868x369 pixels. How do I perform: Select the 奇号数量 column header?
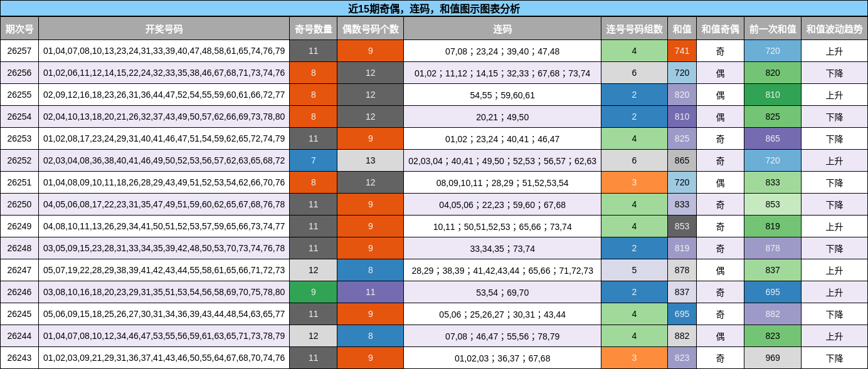(314, 29)
